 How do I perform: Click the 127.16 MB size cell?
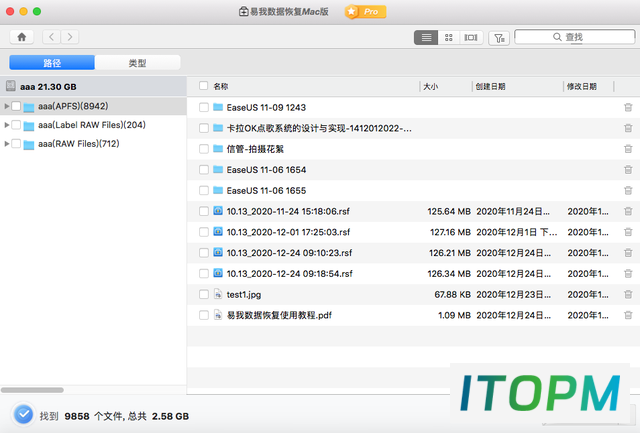[450, 232]
